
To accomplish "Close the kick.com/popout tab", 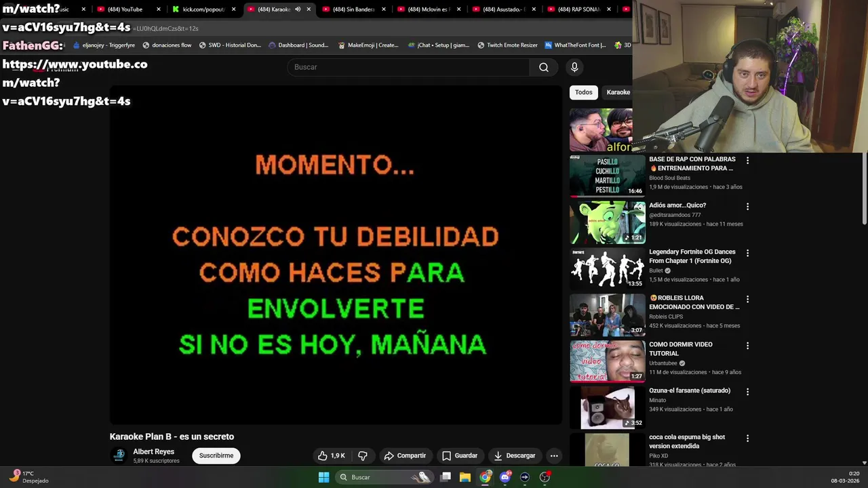I will [234, 9].
